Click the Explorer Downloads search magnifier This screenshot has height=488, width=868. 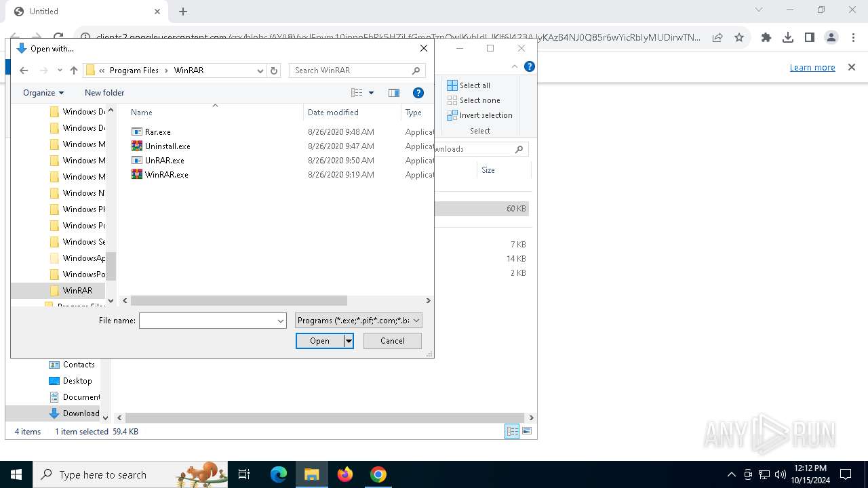(x=519, y=149)
